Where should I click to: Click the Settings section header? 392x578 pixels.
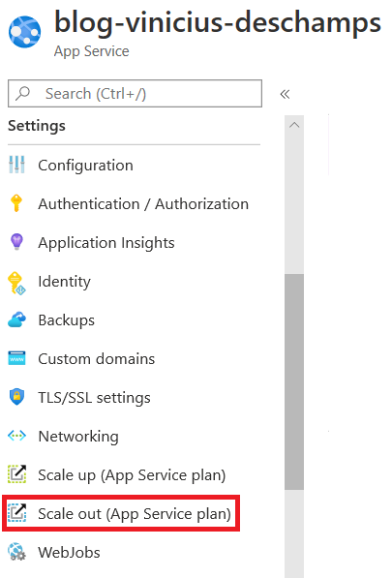point(37,125)
